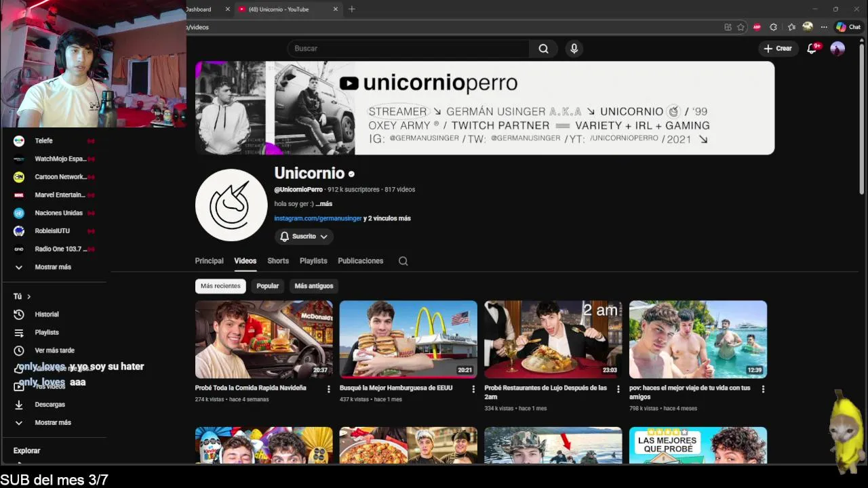Viewport: 868px width, 488px height.
Task: Open options for mejor viaje de tu vida video
Action: (x=763, y=389)
